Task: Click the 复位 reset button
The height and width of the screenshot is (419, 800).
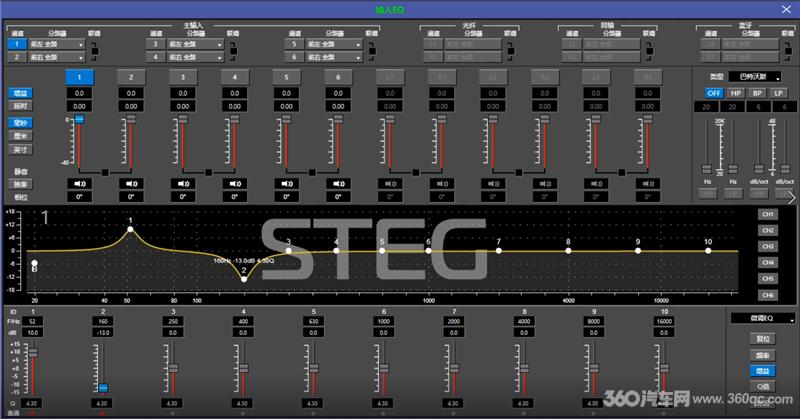Action: coord(763,339)
